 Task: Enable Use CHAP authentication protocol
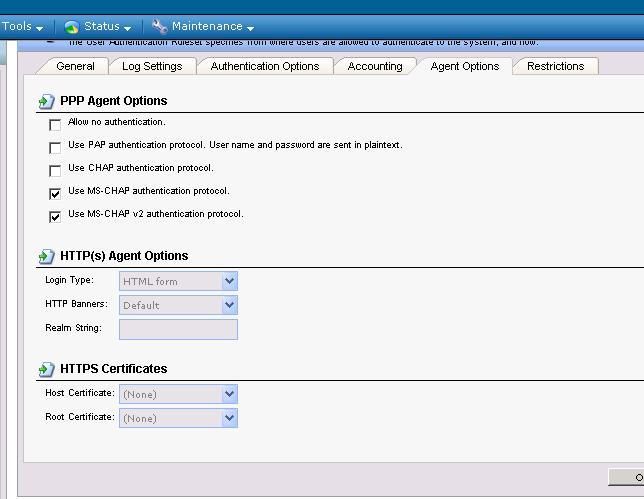[x=55, y=170]
